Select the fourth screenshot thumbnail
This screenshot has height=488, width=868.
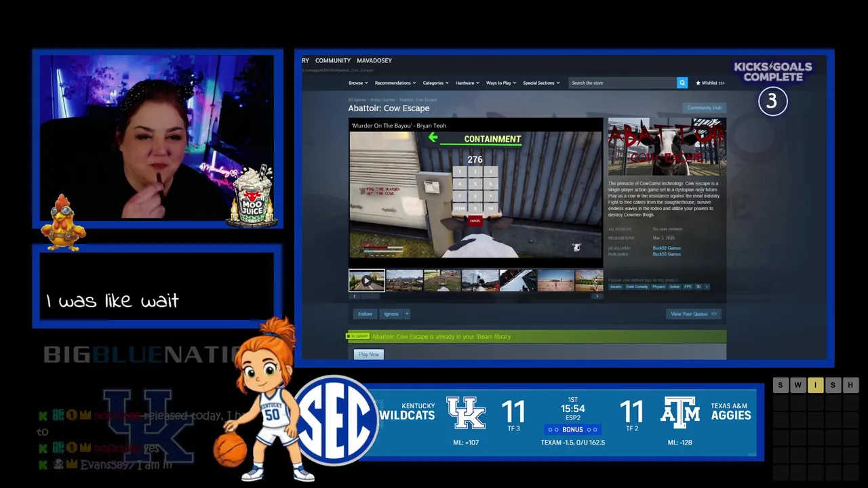(480, 281)
